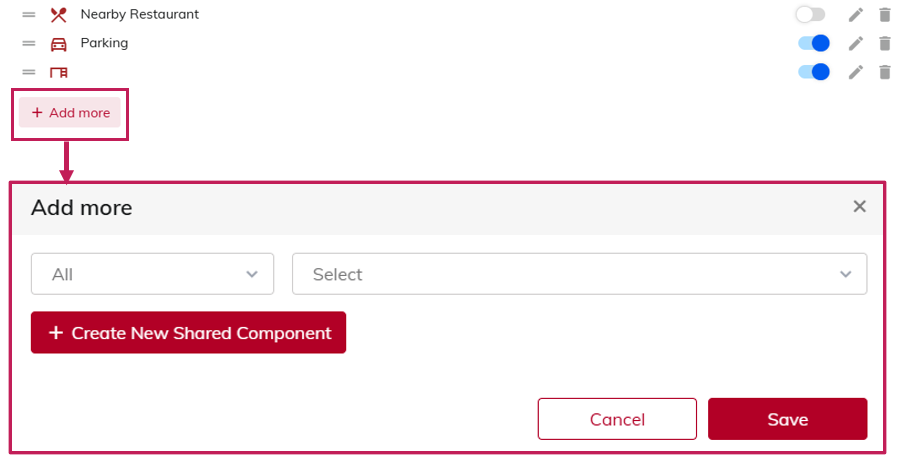This screenshot has width=905, height=460.
Task: Delete the Parking component
Action: pyautogui.click(x=884, y=44)
